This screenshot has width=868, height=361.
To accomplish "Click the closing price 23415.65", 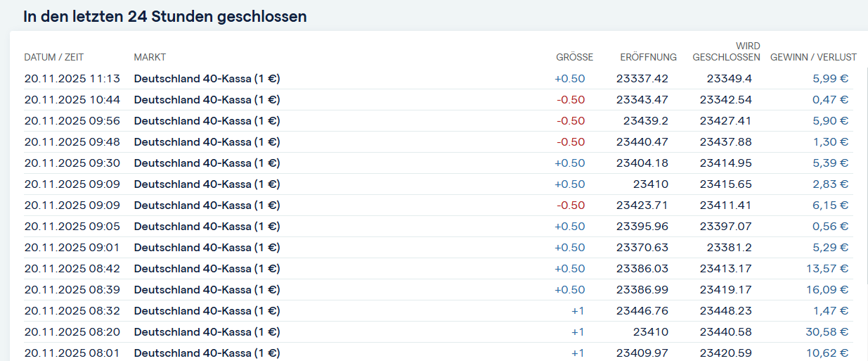I will 725,184.
